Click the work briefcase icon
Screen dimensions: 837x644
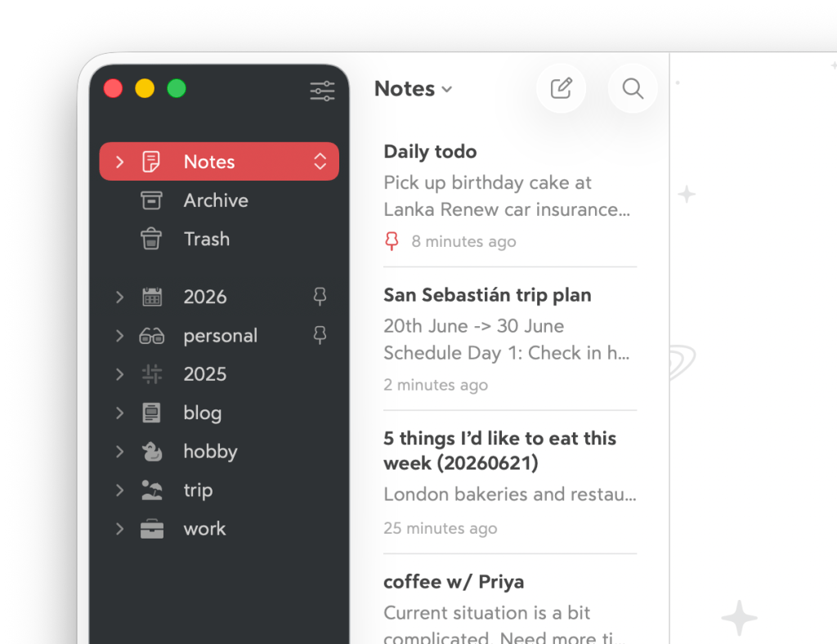[152, 529]
